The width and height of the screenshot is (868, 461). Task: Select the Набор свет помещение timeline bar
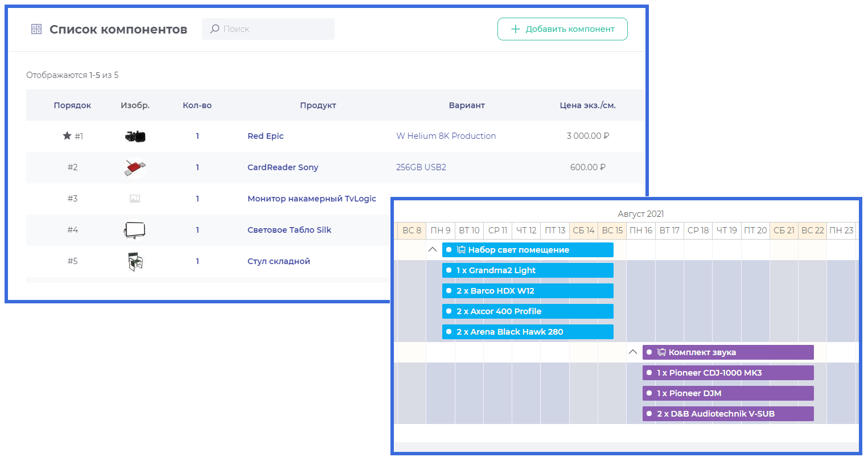pos(528,250)
